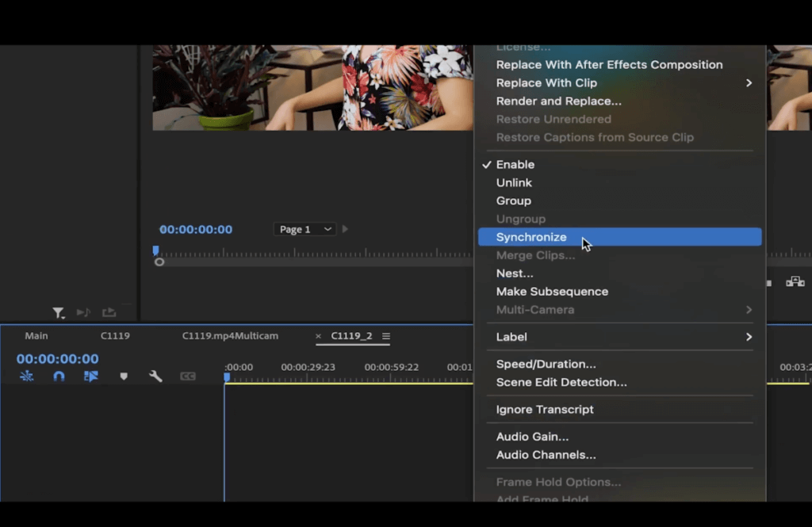Image resolution: width=812 pixels, height=527 pixels.
Task: Click the closed captions CC icon
Action: click(187, 376)
